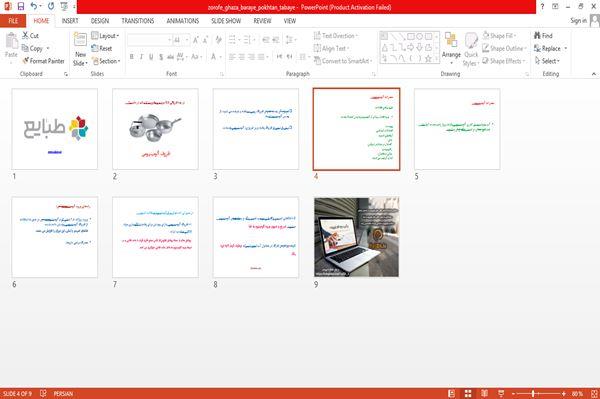
Task: Open the font size dropdown
Action: [187, 40]
